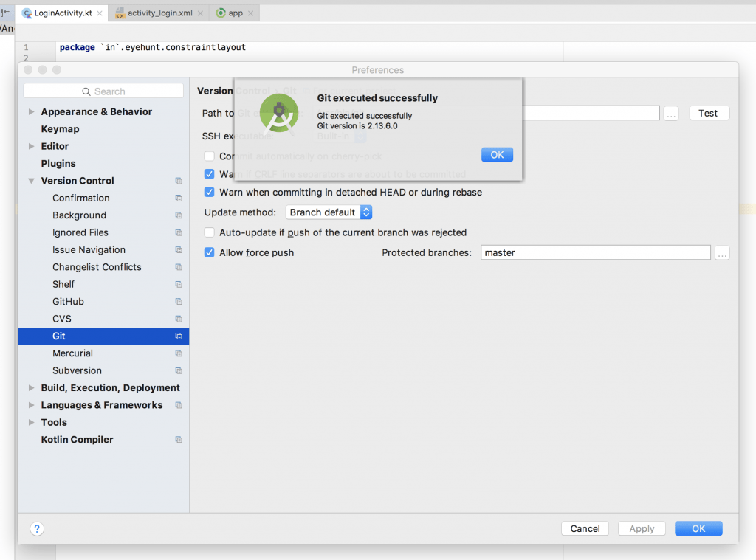Image resolution: width=756 pixels, height=560 pixels.
Task: Expand the Build, Execution, Deployment section
Action: [x=32, y=387]
